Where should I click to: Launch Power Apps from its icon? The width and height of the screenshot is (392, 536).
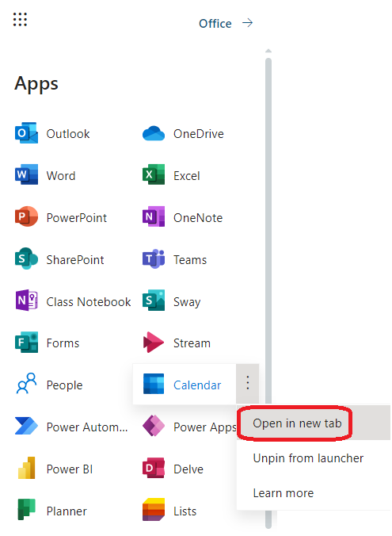[154, 426]
